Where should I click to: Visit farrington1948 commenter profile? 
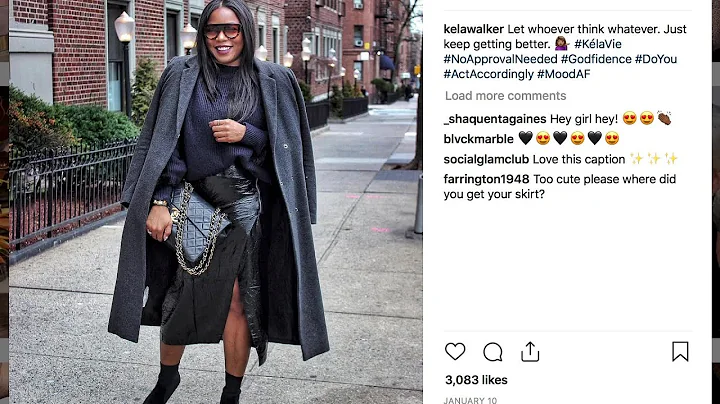486,179
